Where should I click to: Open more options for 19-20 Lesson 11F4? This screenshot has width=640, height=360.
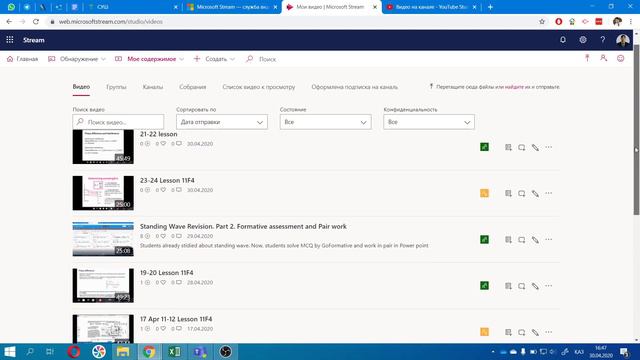coord(549,286)
